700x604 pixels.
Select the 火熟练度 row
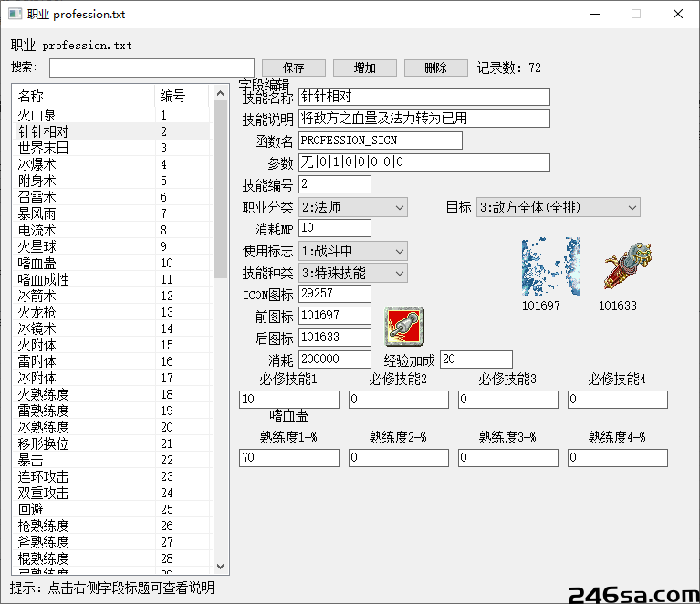coord(111,395)
